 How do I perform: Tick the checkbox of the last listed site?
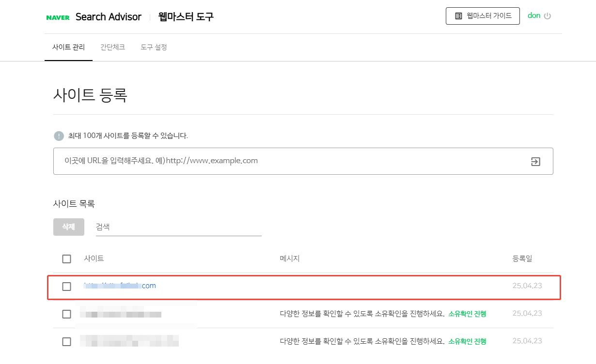coord(67,342)
